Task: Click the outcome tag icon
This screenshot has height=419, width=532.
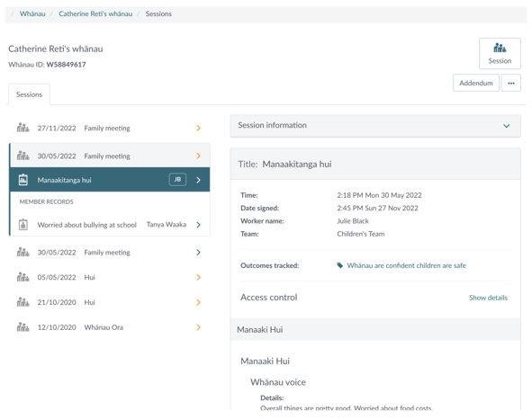Action: (x=339, y=265)
